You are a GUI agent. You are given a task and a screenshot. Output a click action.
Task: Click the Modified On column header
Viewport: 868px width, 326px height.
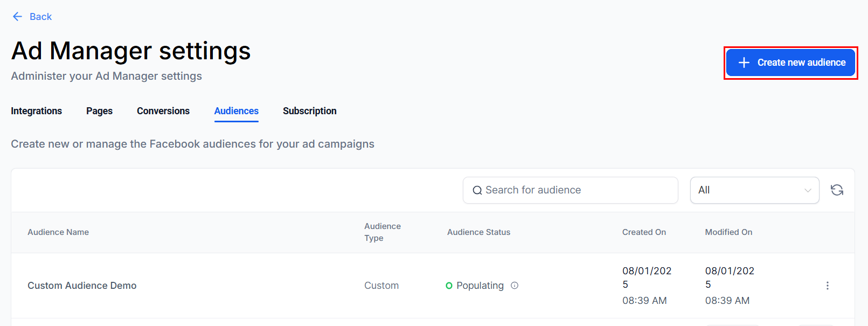click(x=728, y=232)
